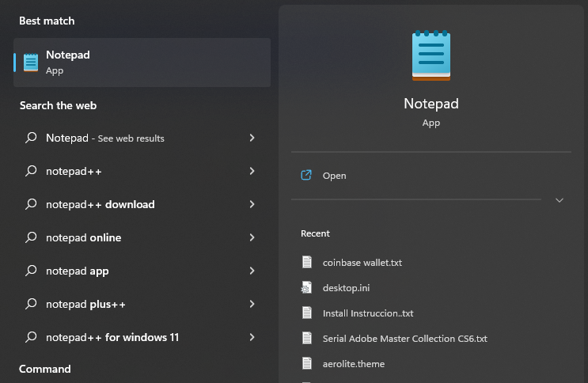Select 'notepad online' web suggestion
588x383 pixels.
pos(142,237)
